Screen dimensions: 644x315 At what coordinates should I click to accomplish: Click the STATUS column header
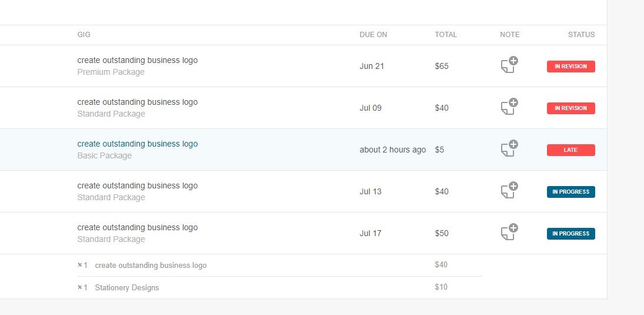(x=581, y=35)
